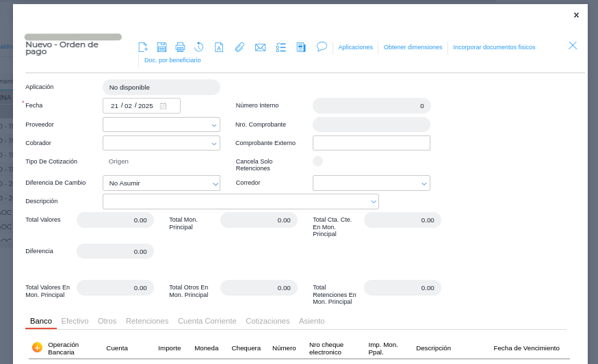Expand the Proveedor dropdown

coord(214,125)
